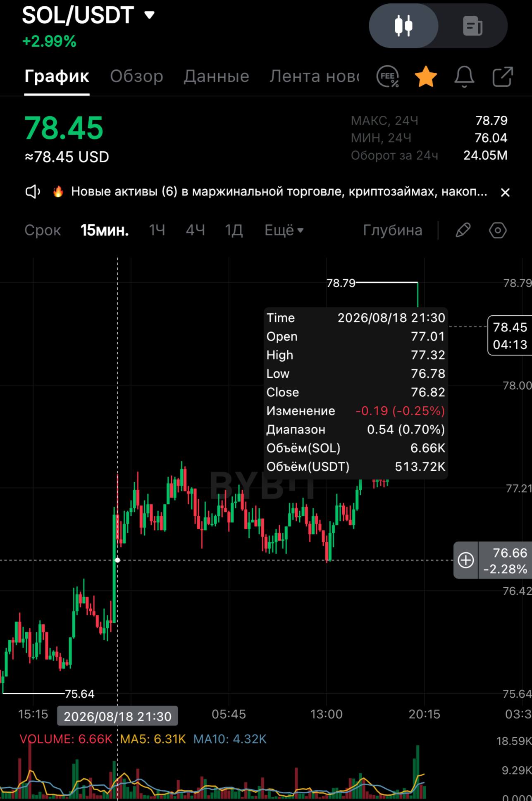Tap the plus icon on crosshair price label
The height and width of the screenshot is (801, 532).
tap(466, 560)
